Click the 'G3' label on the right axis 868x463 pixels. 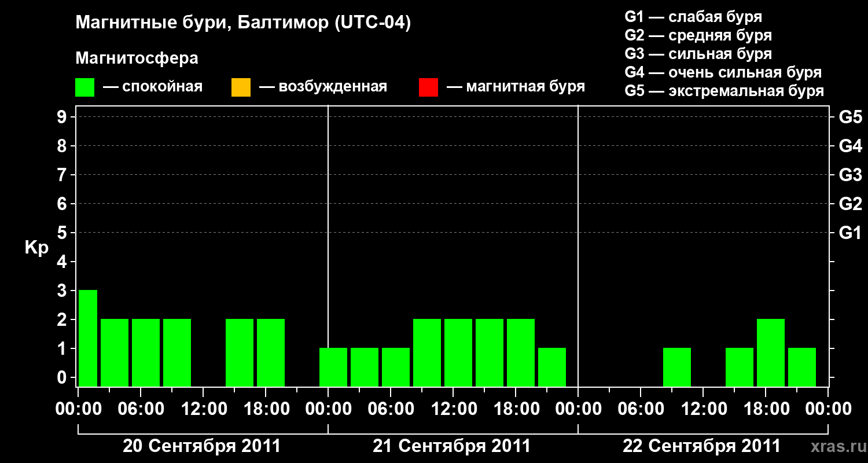click(x=850, y=175)
